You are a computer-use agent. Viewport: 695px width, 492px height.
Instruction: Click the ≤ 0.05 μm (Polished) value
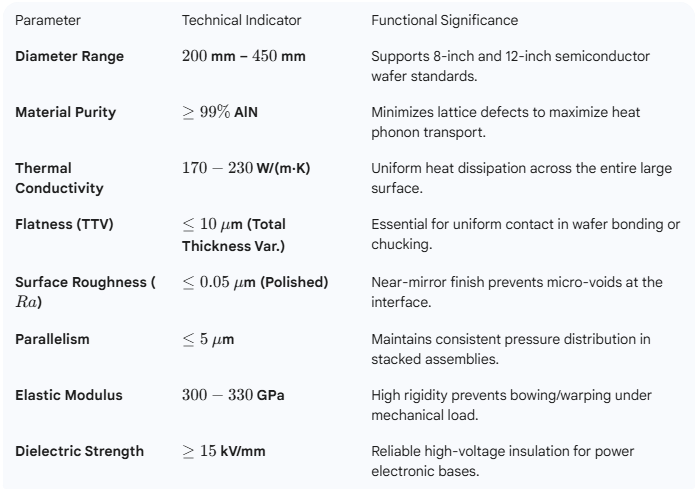click(x=255, y=282)
